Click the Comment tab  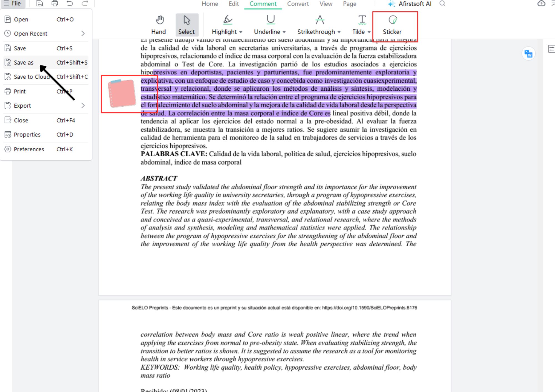[x=263, y=4]
